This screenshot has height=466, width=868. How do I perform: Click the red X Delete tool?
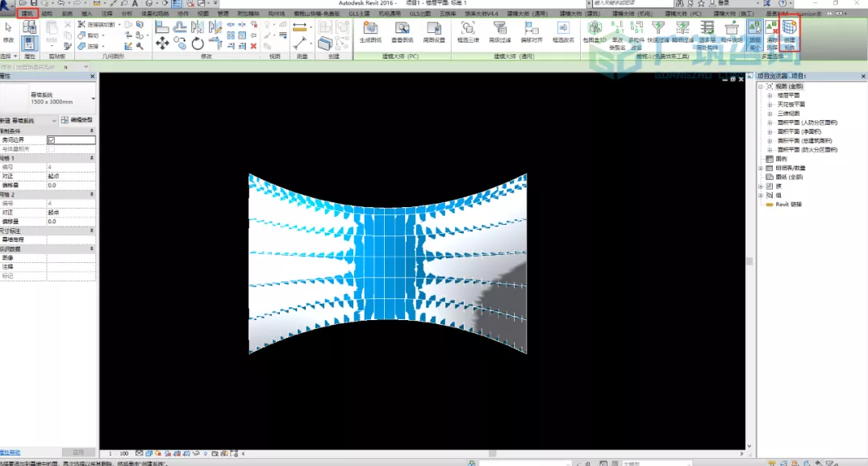tap(253, 46)
